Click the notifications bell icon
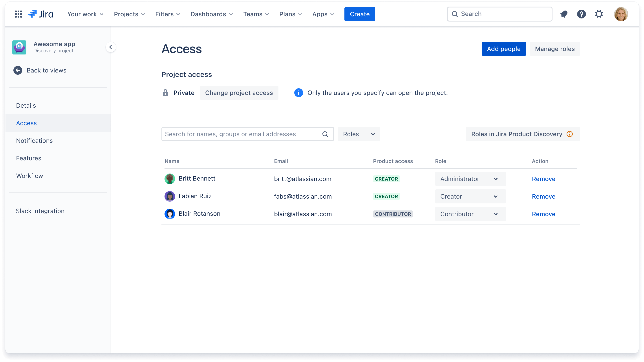 coord(564,14)
